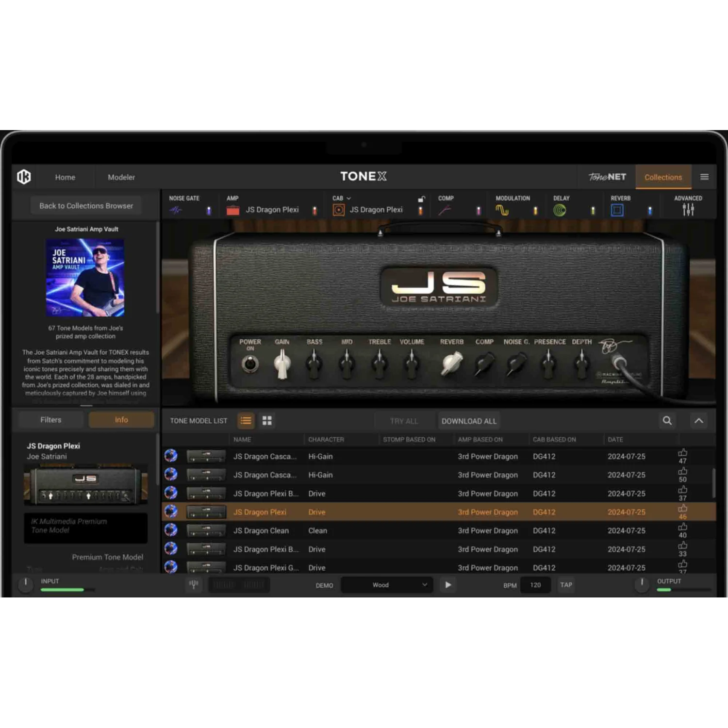Open the Modulation wave icon
Viewport: 728px width, 728px height.
point(502,210)
